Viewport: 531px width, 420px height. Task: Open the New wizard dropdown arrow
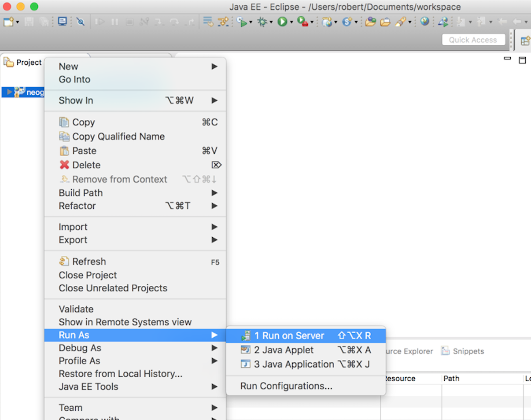pyautogui.click(x=17, y=22)
